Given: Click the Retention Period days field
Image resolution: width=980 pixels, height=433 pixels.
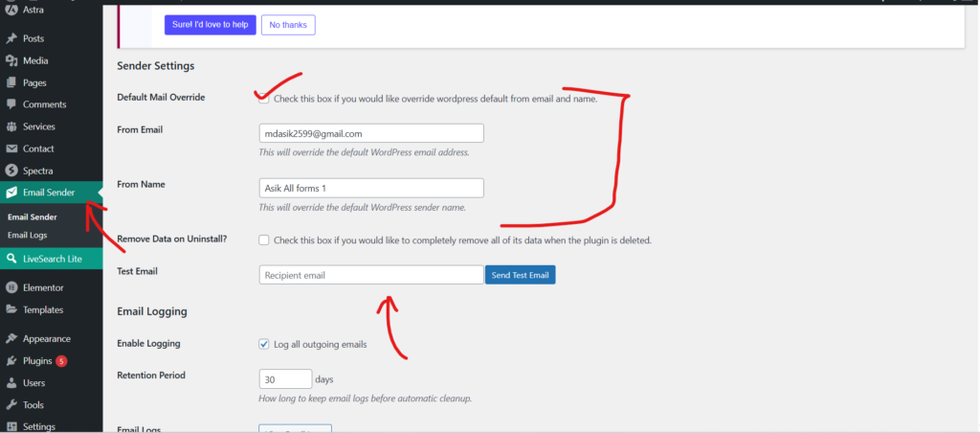Looking at the screenshot, I should coord(285,379).
